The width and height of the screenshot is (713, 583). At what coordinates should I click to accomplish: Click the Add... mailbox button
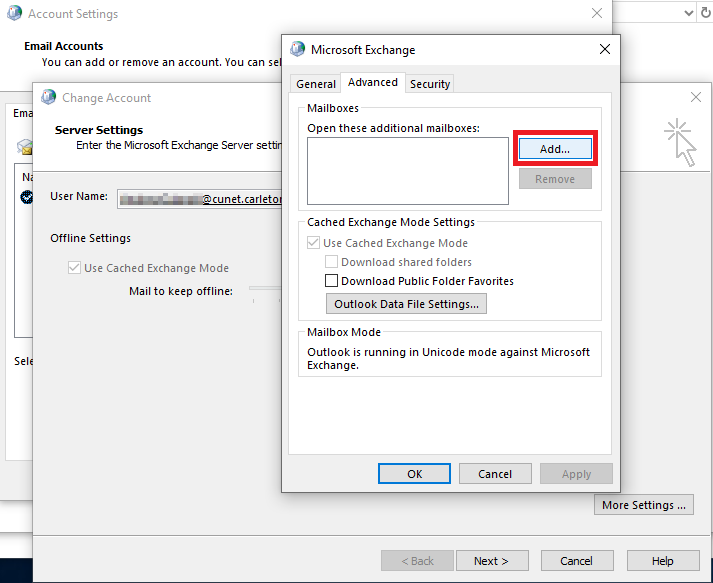555,149
